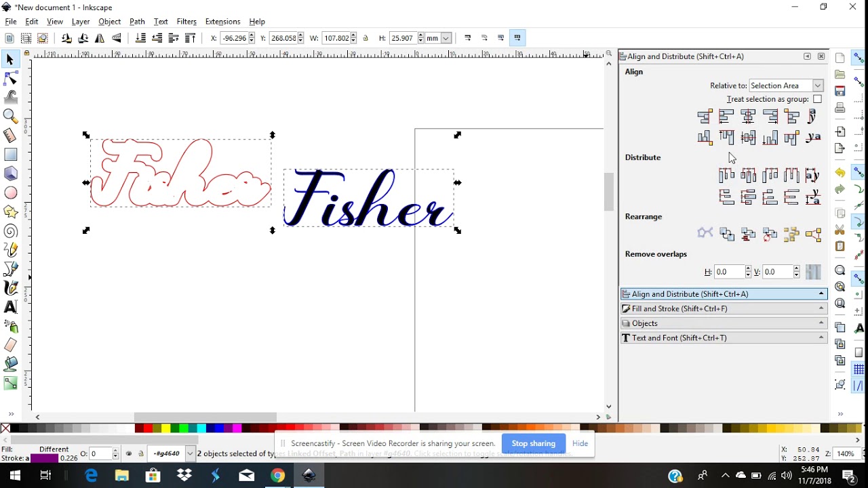Open the Object menu
868x488 pixels.
pos(109,22)
